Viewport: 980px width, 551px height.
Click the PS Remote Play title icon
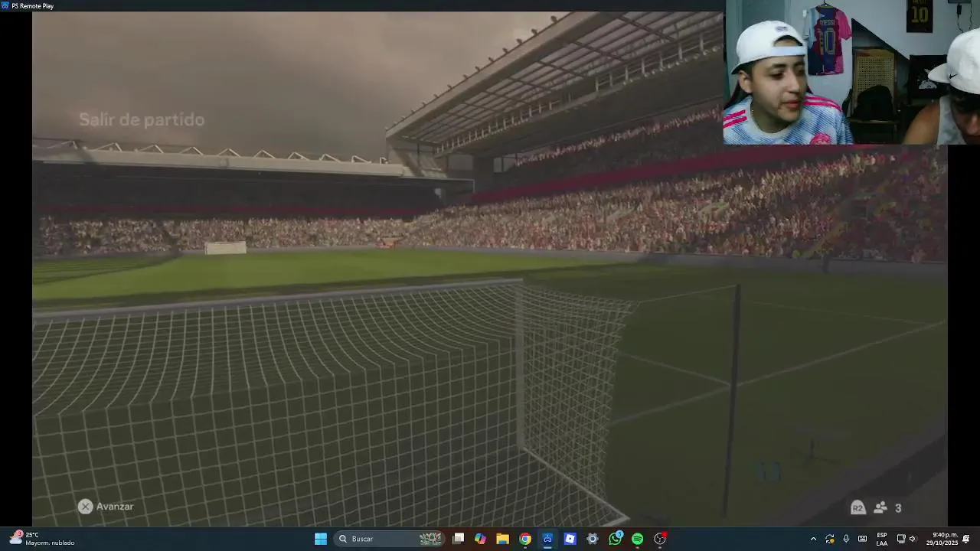[5, 5]
